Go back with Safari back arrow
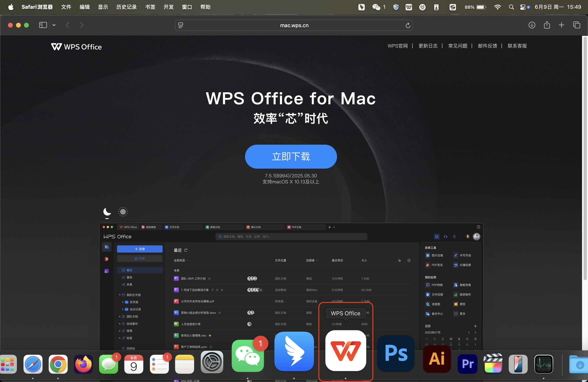Viewport: 588px width, 382px height. click(67, 25)
